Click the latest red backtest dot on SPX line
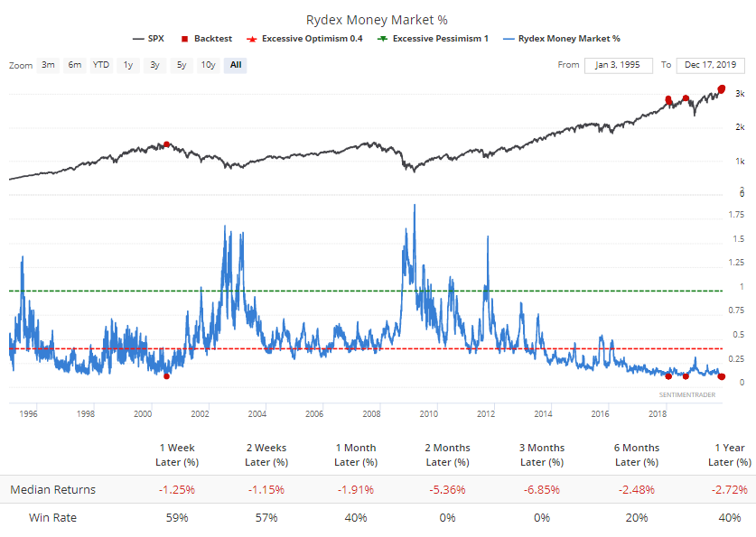Viewport: 756px width, 537px height. (x=722, y=89)
